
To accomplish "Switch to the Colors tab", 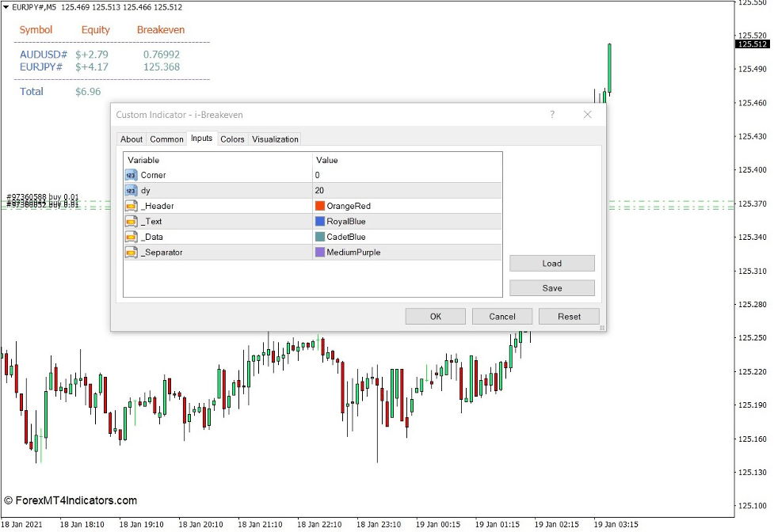I will [232, 139].
